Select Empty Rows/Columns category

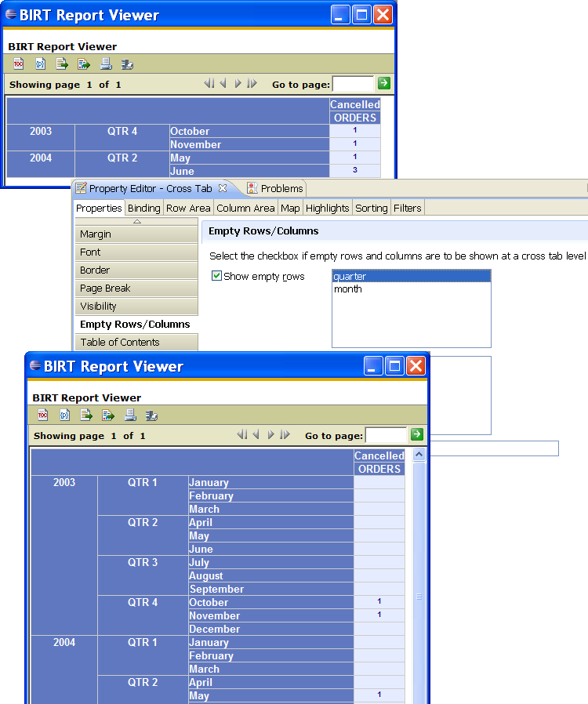(136, 324)
